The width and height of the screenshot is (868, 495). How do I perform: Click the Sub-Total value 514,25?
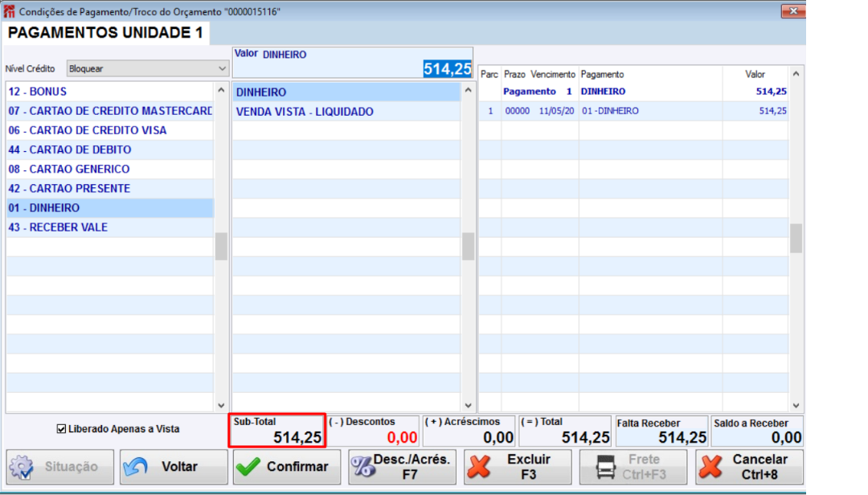click(297, 437)
